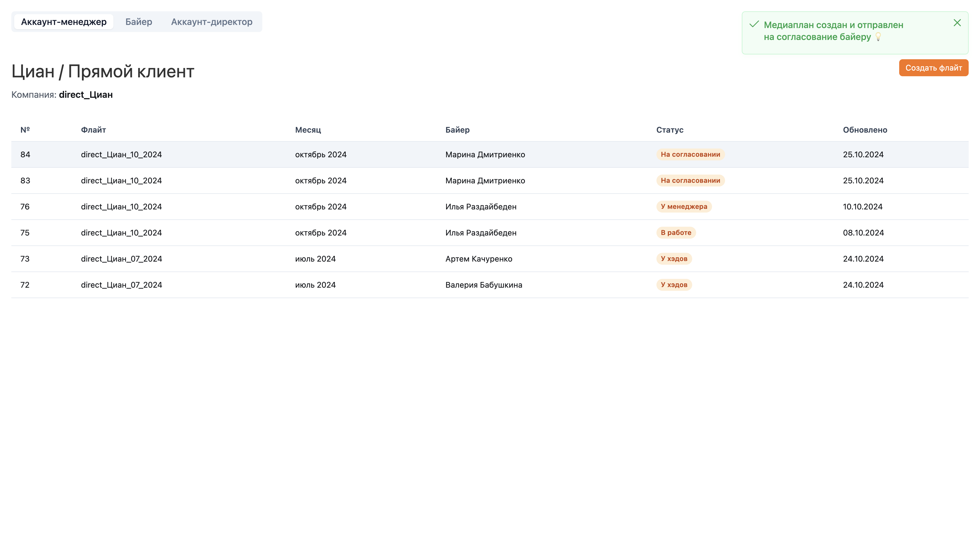Click buyer Артем Качуренко
This screenshot has width=980, height=543.
click(479, 258)
